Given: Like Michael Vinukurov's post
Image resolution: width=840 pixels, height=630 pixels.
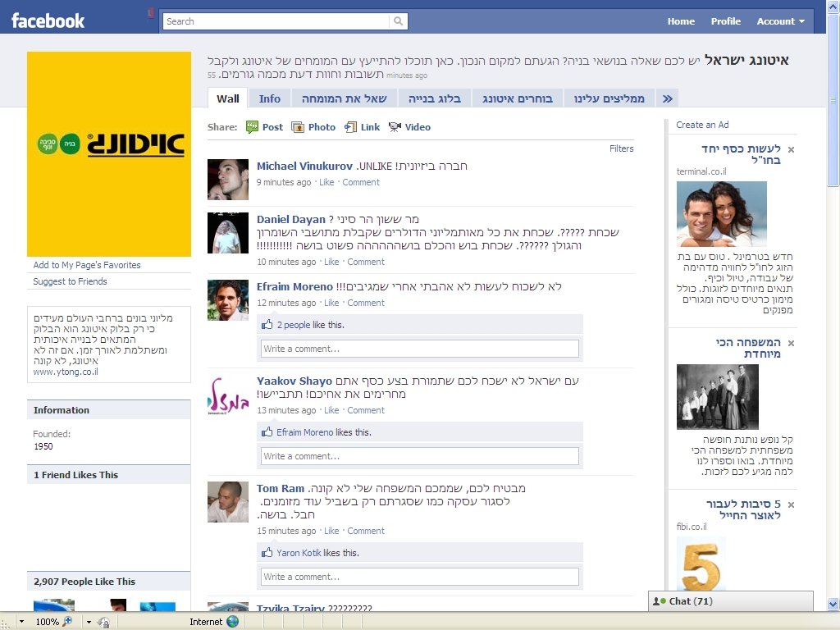Looking at the screenshot, I should (326, 182).
